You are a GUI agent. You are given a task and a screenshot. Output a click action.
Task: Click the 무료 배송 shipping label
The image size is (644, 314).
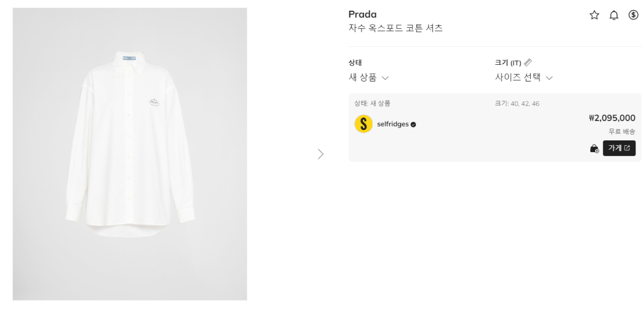point(621,131)
